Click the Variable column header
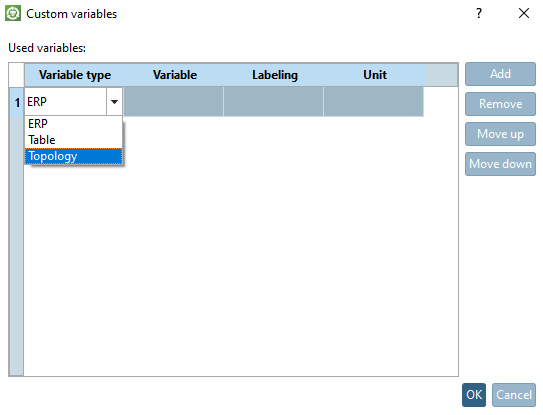543x415 pixels. coord(175,75)
